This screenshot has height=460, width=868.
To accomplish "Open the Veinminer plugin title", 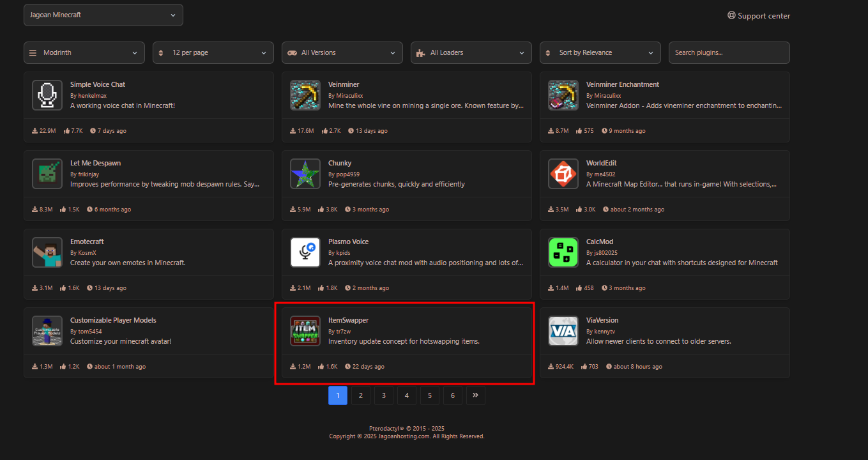I will 344,84.
